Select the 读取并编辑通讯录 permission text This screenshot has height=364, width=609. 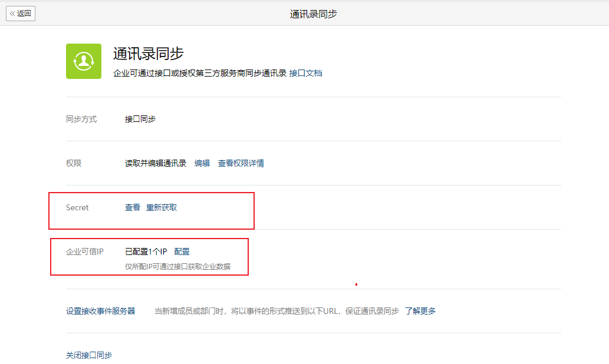156,163
